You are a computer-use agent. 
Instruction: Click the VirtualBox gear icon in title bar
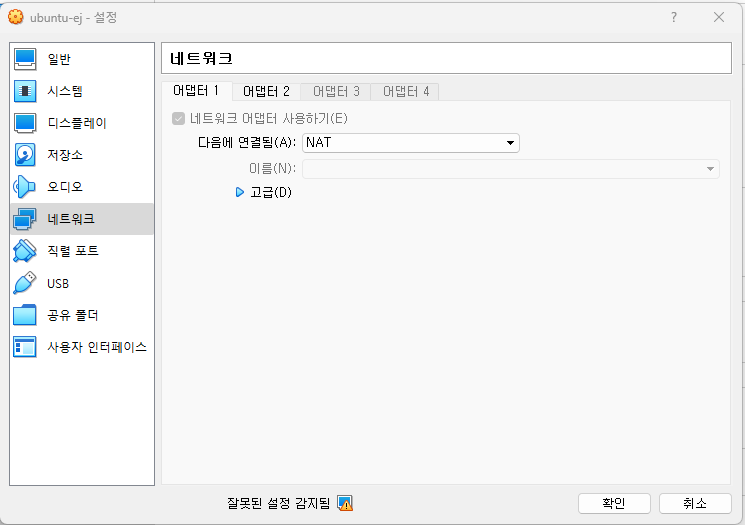click(16, 17)
